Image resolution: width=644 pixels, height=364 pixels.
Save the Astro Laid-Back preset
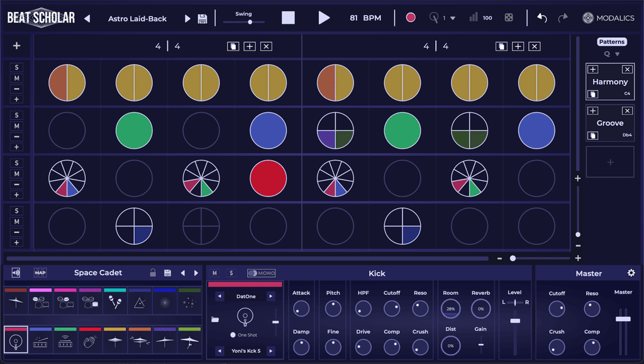click(202, 19)
